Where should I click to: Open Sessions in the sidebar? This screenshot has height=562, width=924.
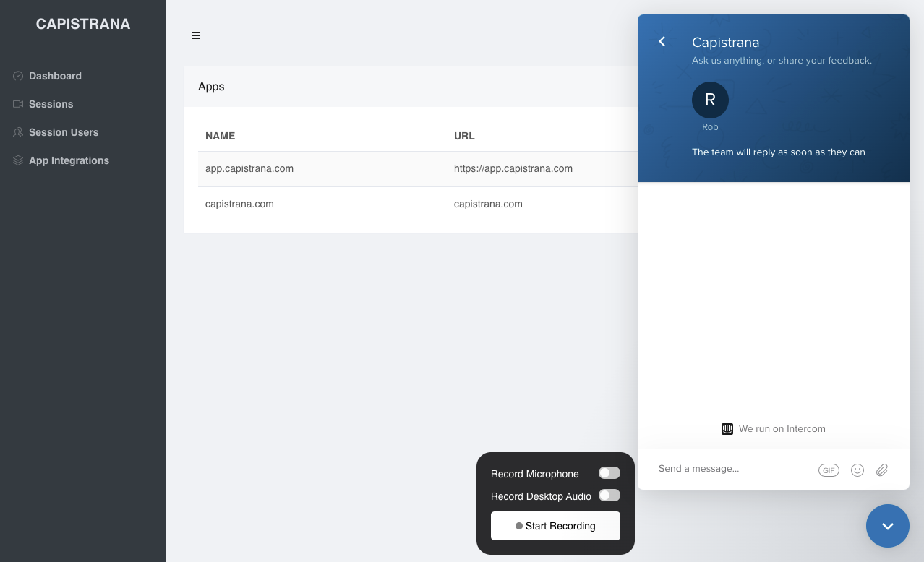51,104
